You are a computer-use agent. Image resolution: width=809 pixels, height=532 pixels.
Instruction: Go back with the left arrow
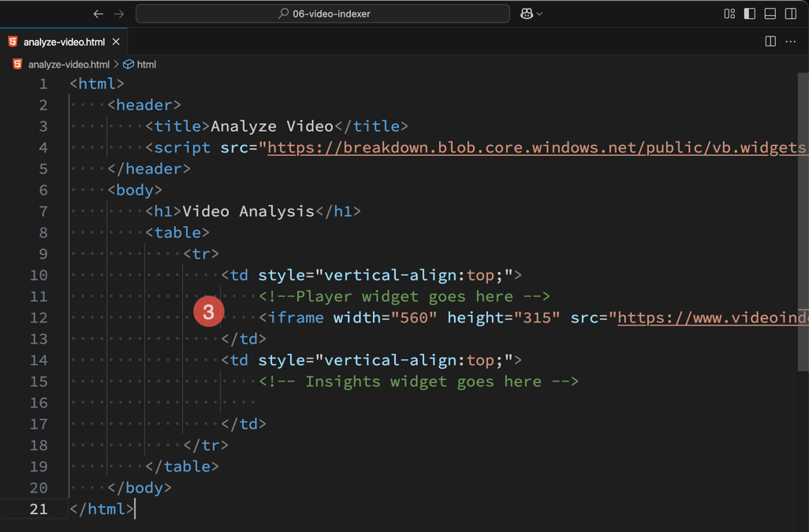pyautogui.click(x=98, y=14)
